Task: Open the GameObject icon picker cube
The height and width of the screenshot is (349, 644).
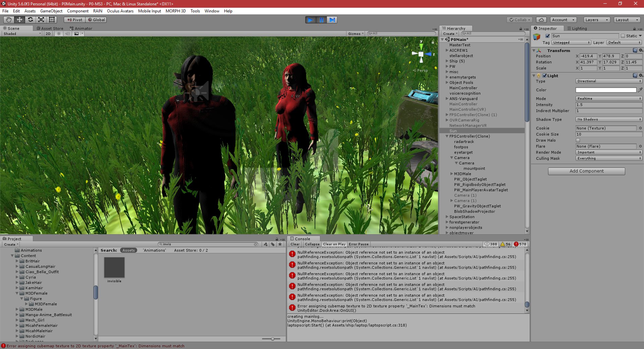Action: 537,37
